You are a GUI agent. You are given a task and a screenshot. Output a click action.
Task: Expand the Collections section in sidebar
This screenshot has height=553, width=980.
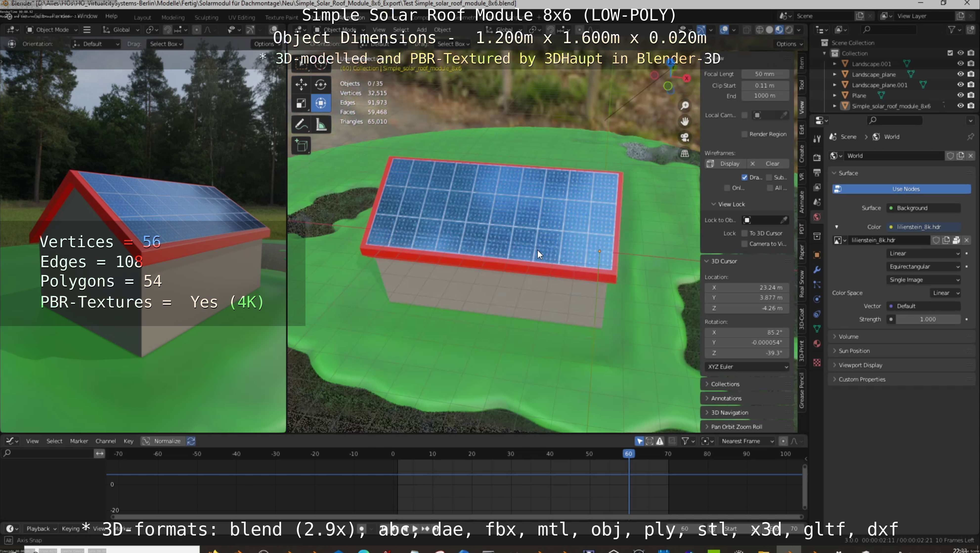(746, 384)
